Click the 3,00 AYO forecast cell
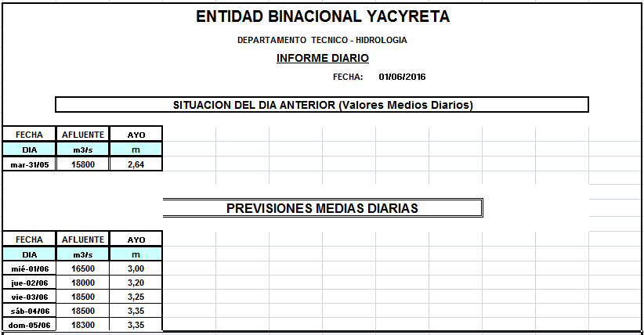The width and height of the screenshot is (644, 335). (136, 268)
